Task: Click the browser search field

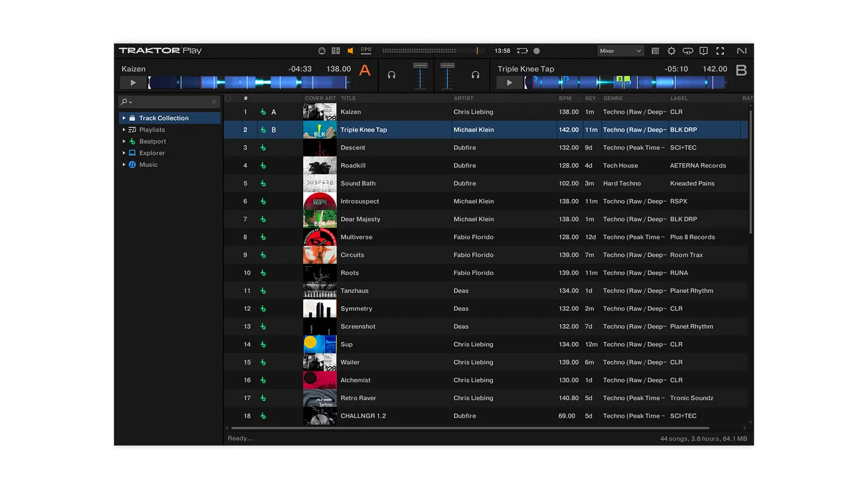Action: (x=169, y=102)
